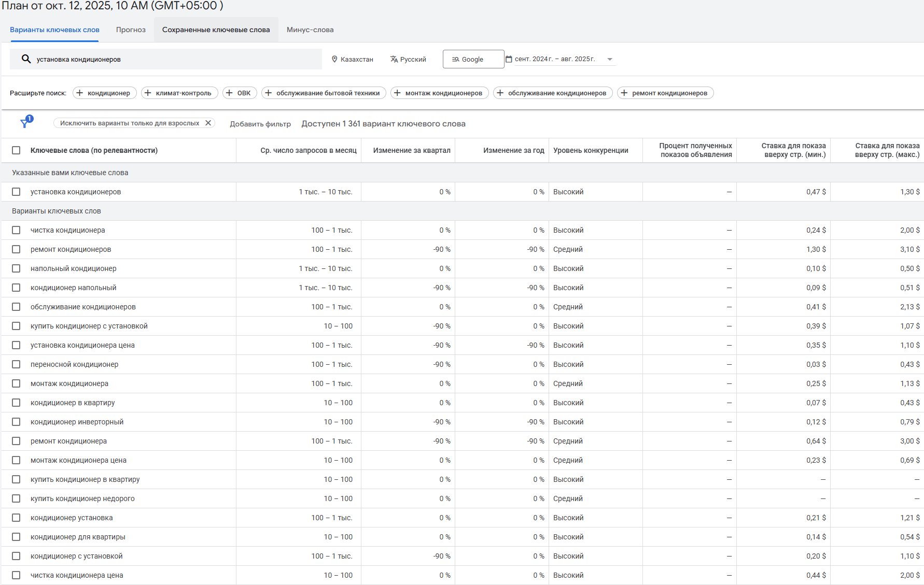Sort by Ср. число запросов в месяц
924x585 pixels.
point(308,150)
